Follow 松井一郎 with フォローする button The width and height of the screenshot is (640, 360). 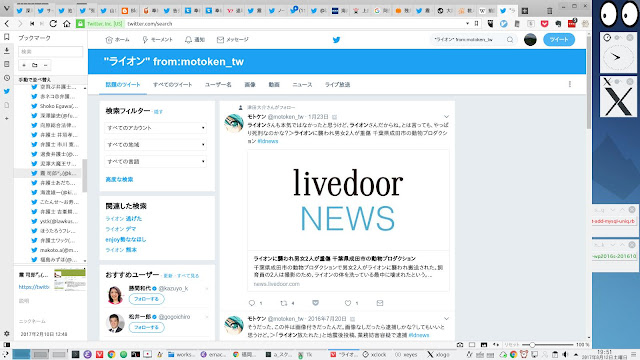point(147,327)
